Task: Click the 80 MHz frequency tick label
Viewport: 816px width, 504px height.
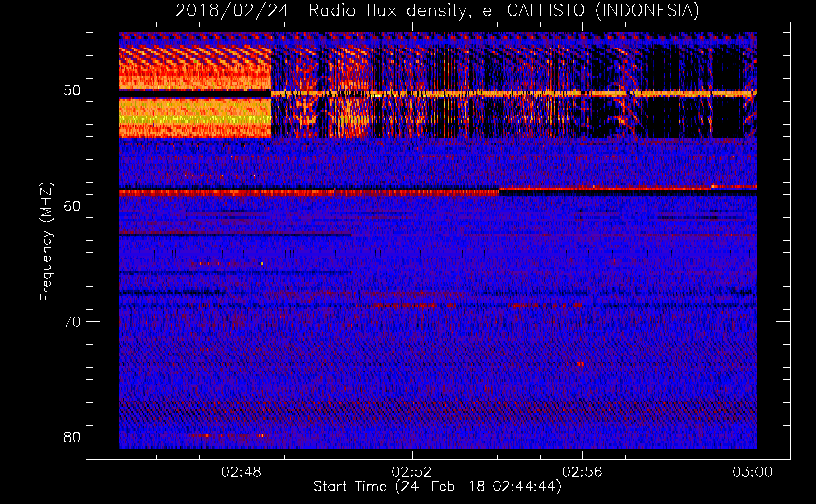Action: point(73,436)
